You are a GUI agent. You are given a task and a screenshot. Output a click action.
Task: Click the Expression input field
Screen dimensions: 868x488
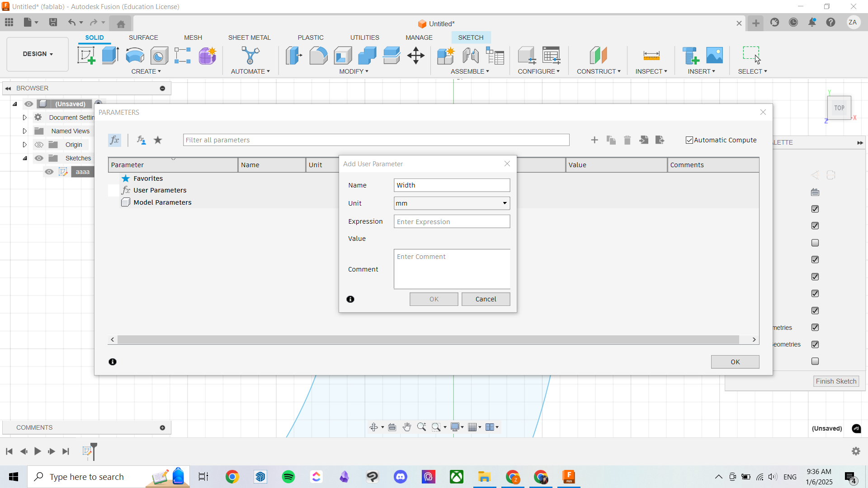click(452, 221)
